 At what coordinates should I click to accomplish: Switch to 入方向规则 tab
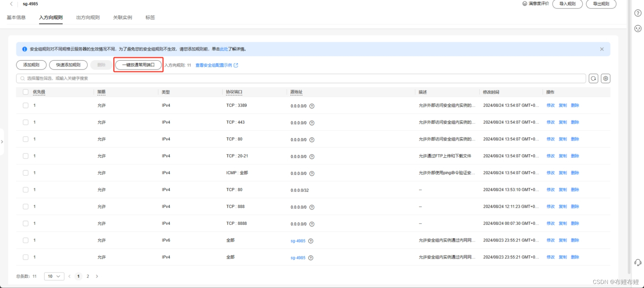click(x=51, y=18)
